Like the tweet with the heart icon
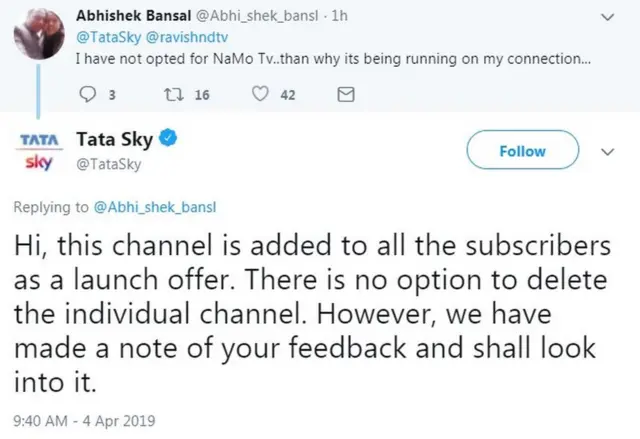 click(x=262, y=95)
